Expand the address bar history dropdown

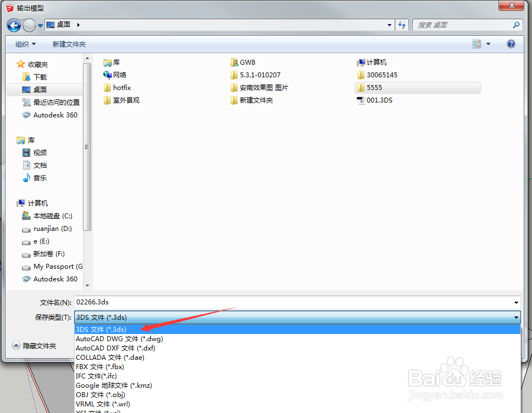[389, 25]
